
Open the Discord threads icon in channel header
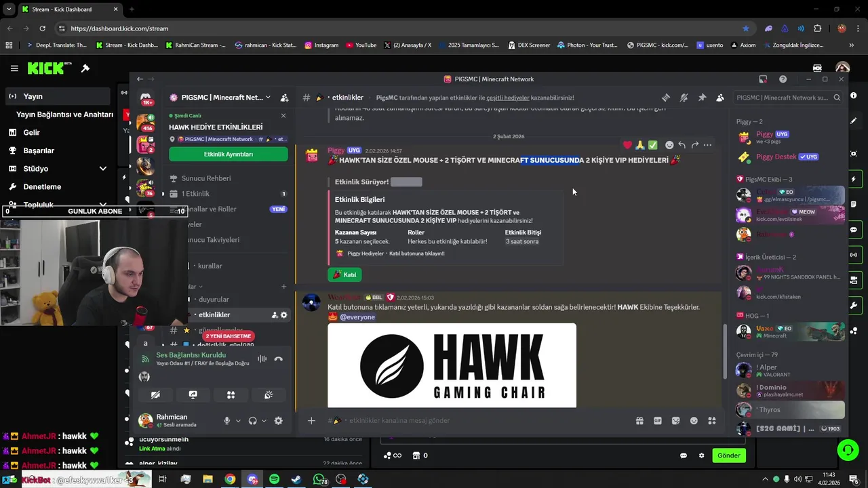click(x=666, y=98)
